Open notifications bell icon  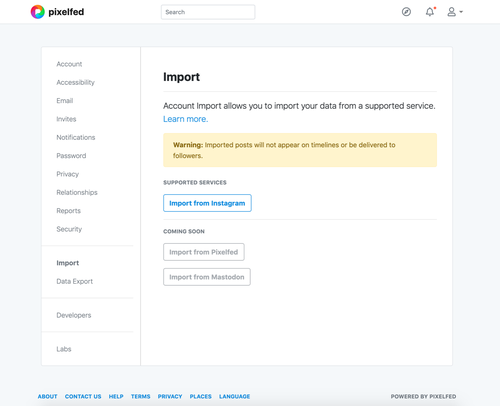[x=430, y=12]
